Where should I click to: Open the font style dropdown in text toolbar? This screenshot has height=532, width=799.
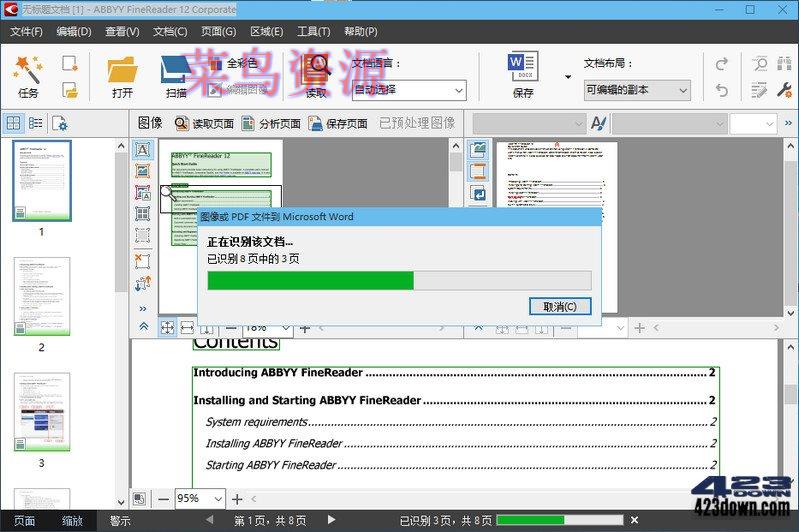click(x=528, y=123)
